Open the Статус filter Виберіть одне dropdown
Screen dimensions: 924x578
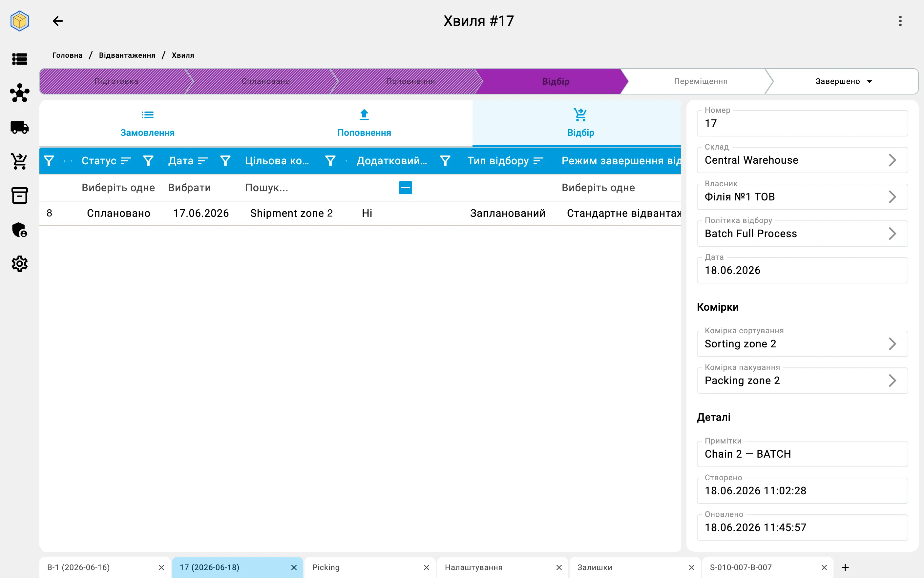(x=118, y=188)
